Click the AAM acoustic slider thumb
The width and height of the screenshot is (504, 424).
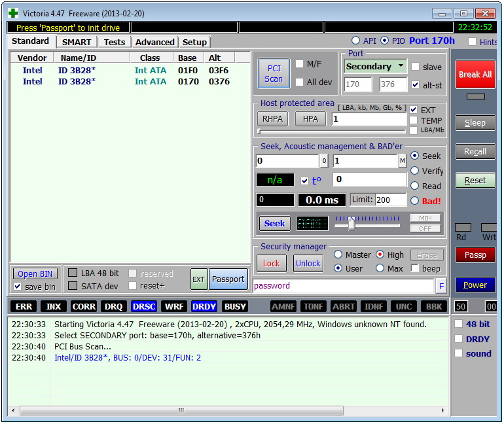351,224
